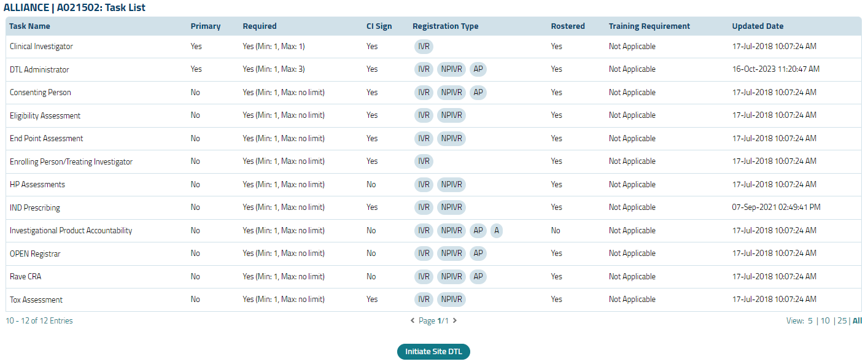Image resolution: width=868 pixels, height=364 pixels.
Task: Click AP badge in Rave CRA row
Action: tap(478, 277)
